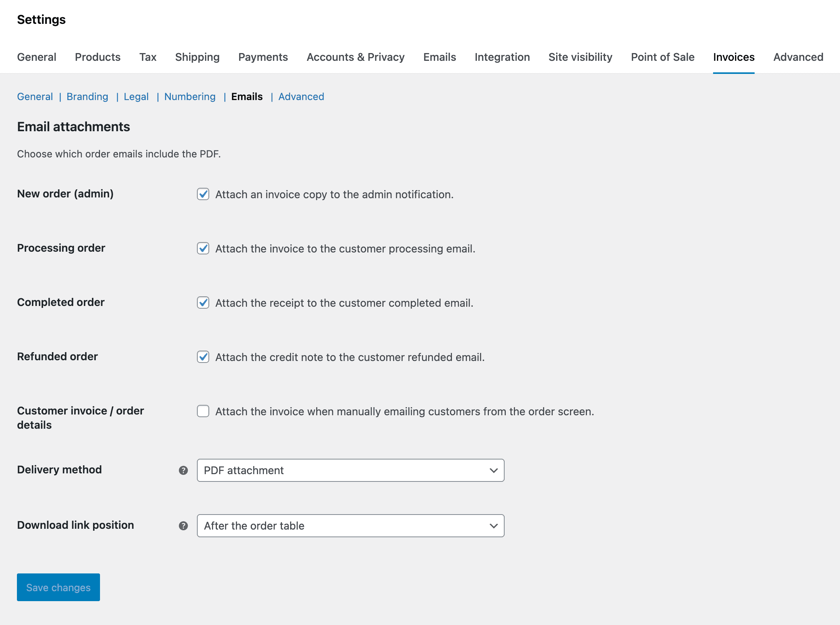Viewport: 840px width, 625px height.
Task: Toggle Completed order receipt checkbox
Action: [x=203, y=302]
